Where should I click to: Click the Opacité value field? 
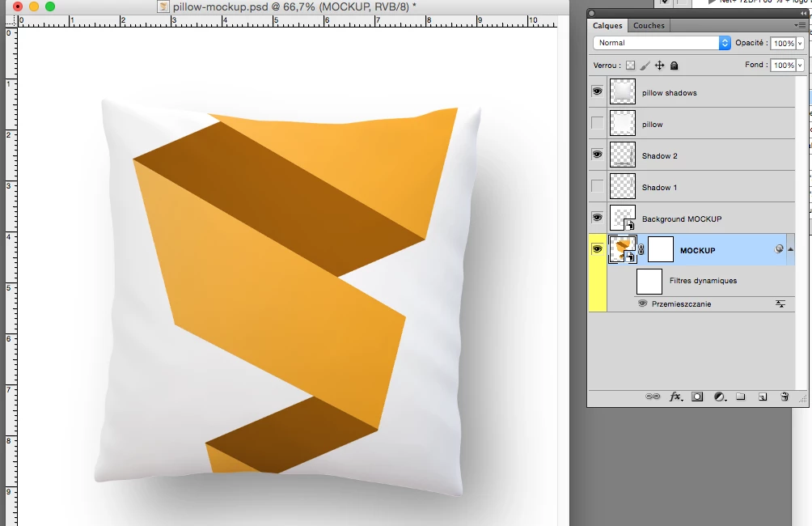point(784,44)
